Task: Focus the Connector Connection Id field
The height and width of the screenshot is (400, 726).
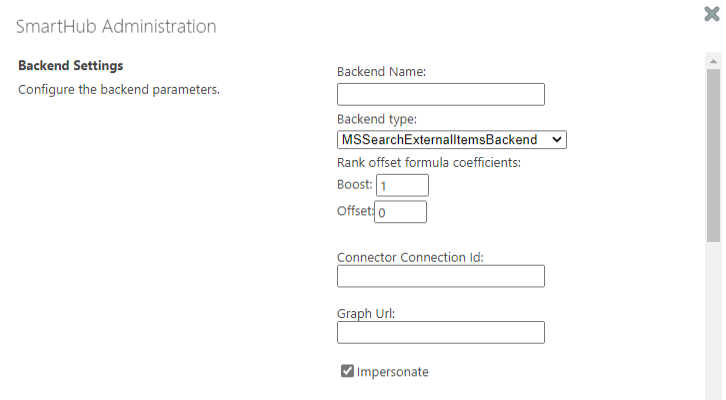Action: pyautogui.click(x=440, y=276)
